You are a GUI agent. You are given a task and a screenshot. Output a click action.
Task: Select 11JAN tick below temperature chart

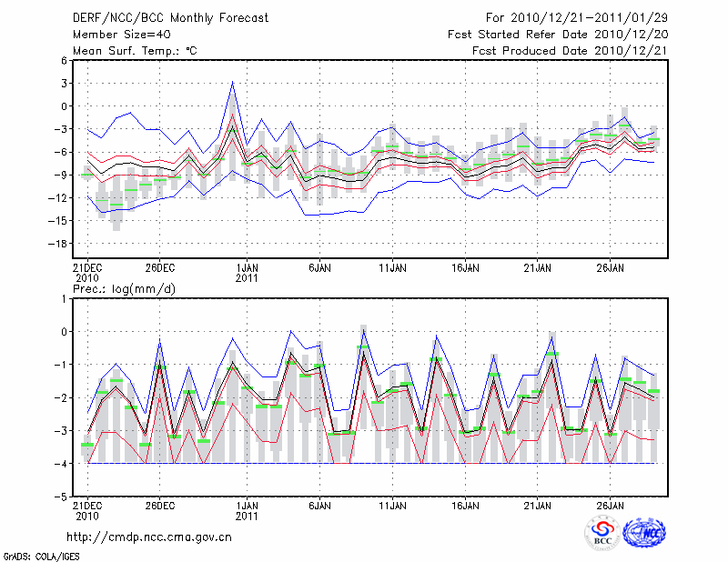click(392, 268)
